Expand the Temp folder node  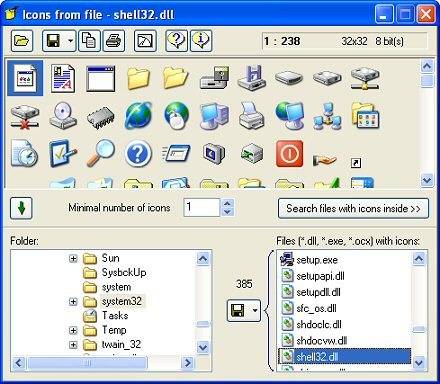pyautogui.click(x=73, y=330)
